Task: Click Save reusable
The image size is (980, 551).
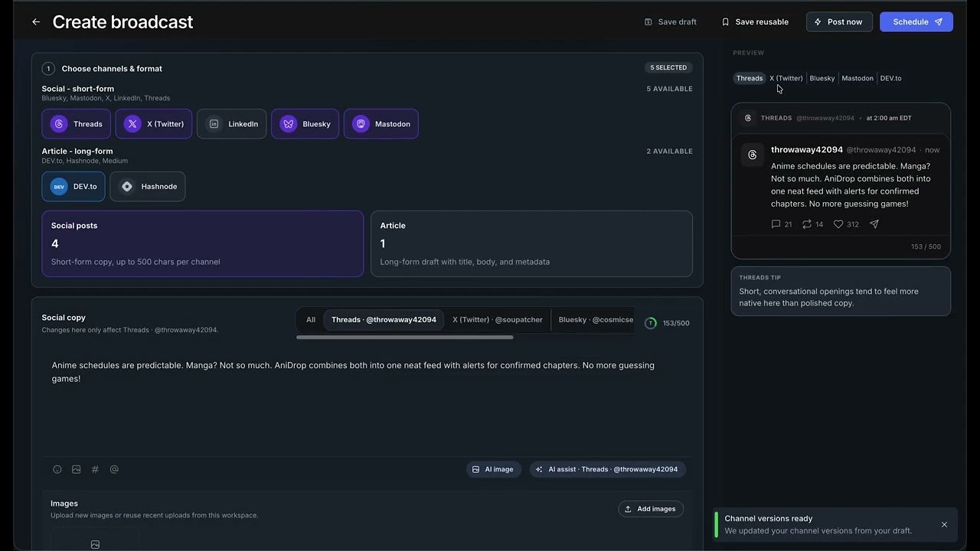Action: [755, 22]
